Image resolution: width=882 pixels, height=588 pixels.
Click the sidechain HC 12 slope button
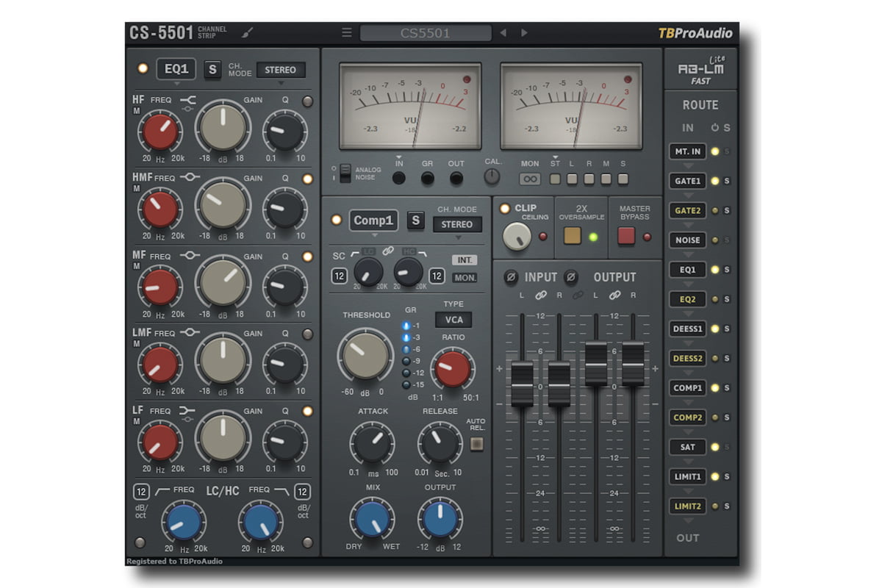[x=437, y=276]
